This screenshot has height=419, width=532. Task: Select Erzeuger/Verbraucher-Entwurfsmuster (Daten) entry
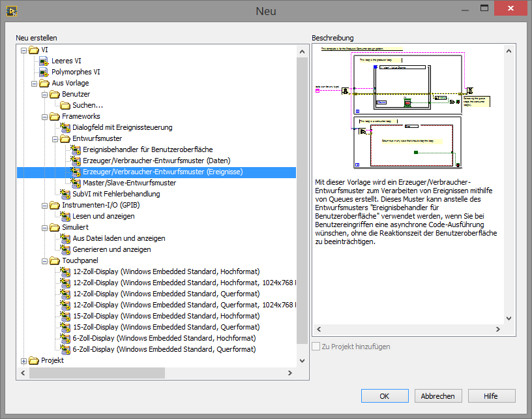pos(156,161)
